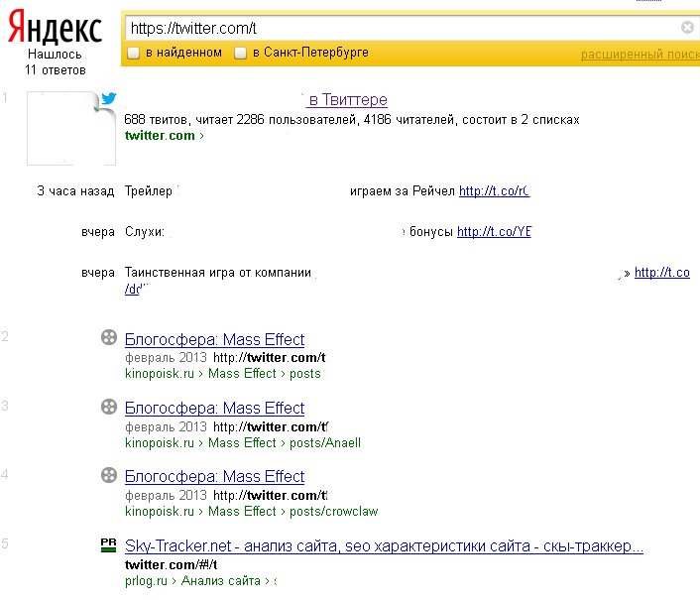Image resolution: width=700 pixels, height=600 pixels.
Task: Click the Kinopoisk film reel icon on result 2
Action: tap(109, 338)
